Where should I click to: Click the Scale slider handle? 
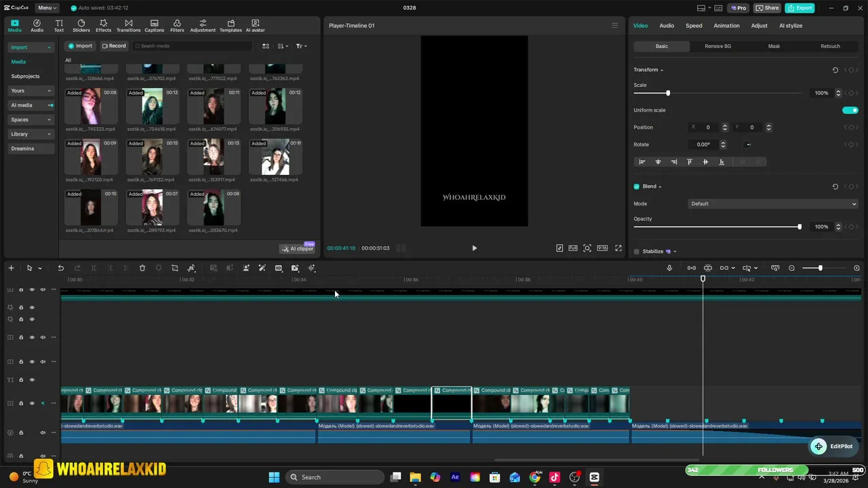click(x=668, y=93)
